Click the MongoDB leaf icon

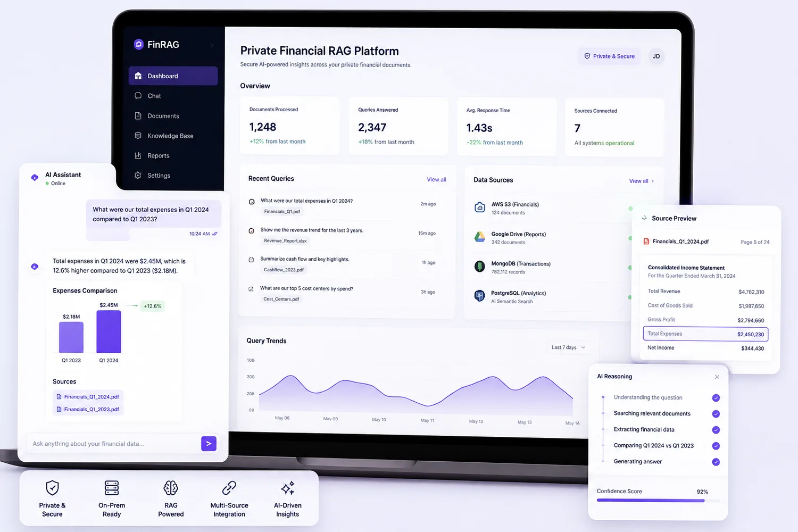(479, 267)
